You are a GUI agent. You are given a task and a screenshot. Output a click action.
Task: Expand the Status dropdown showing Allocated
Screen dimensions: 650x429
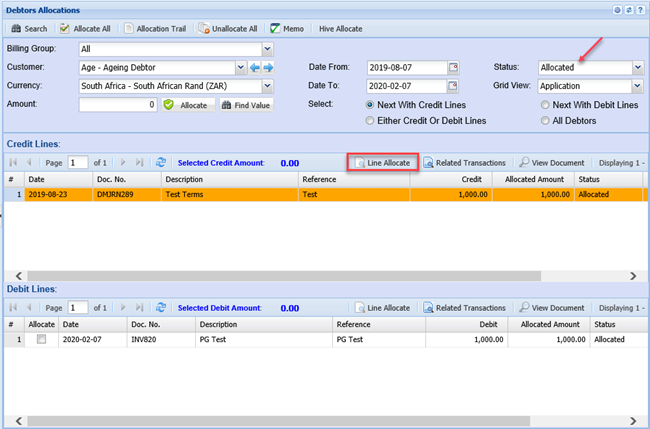(637, 67)
